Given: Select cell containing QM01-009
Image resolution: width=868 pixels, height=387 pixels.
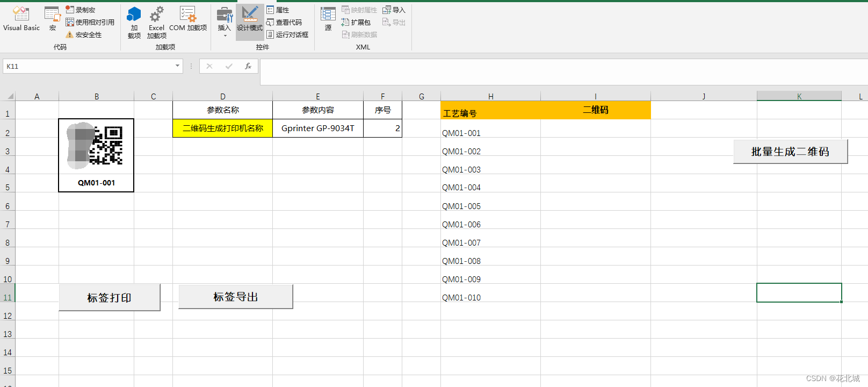Looking at the screenshot, I should pyautogui.click(x=490, y=275).
